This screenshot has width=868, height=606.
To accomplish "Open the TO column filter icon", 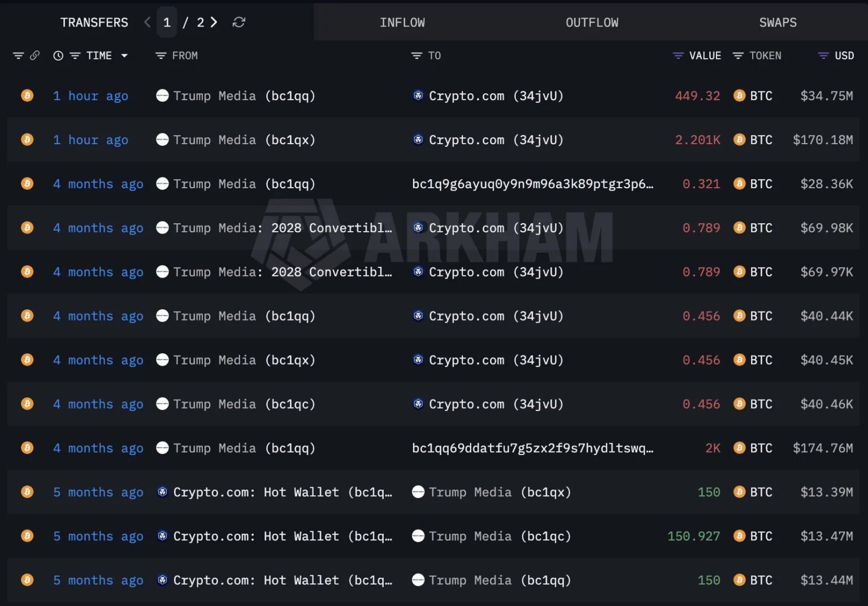I will [416, 55].
